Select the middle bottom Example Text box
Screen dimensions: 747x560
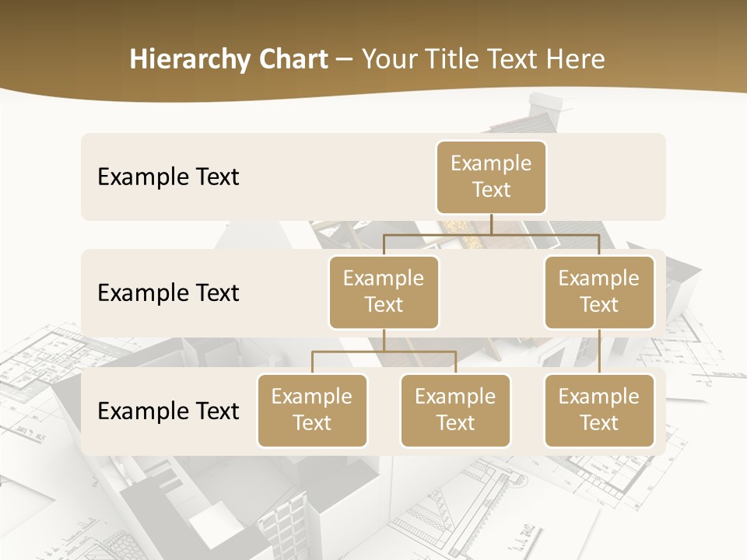click(455, 411)
